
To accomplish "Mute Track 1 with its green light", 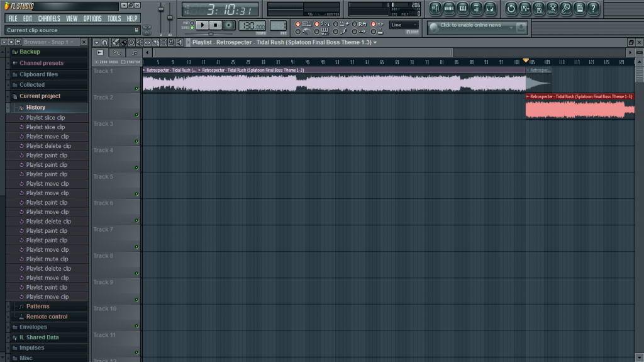I will pos(136,88).
